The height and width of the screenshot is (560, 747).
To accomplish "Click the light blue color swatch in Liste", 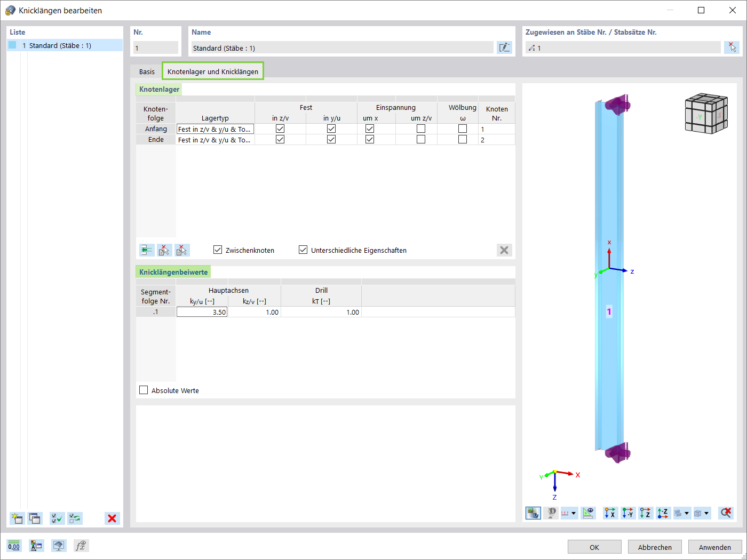I will [12, 45].
